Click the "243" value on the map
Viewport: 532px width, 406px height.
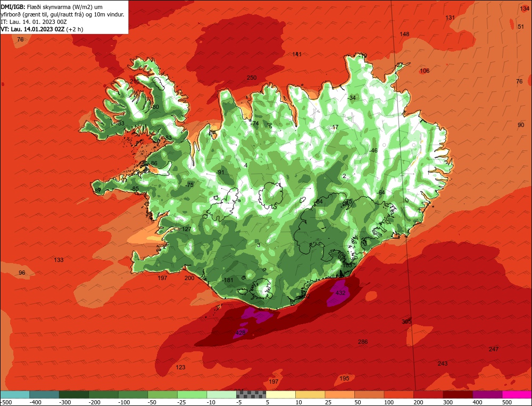tap(443, 363)
